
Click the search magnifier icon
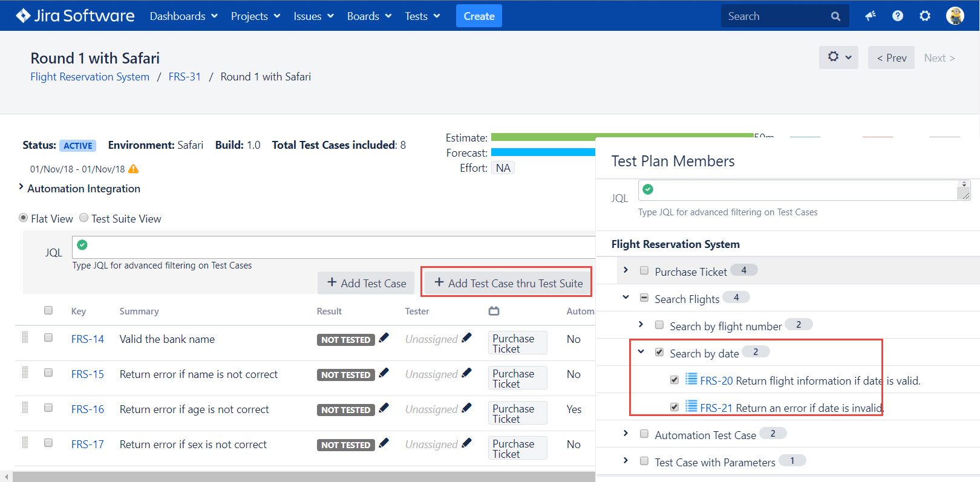tap(835, 16)
